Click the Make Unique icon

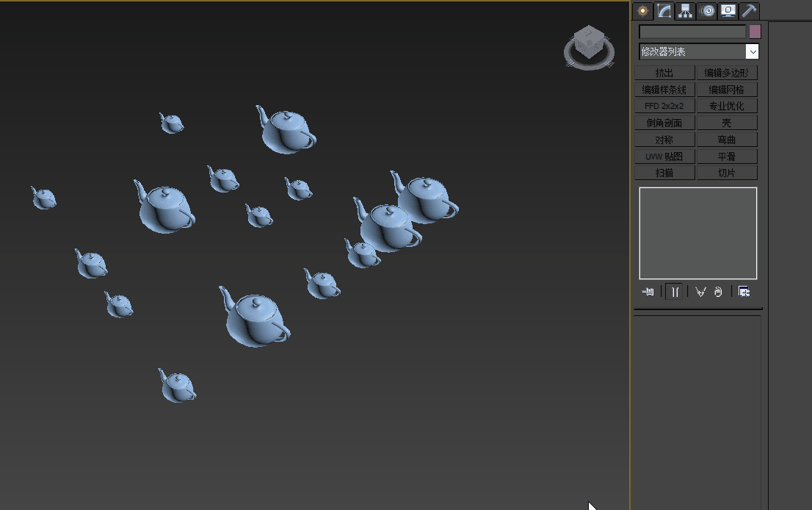[x=700, y=292]
